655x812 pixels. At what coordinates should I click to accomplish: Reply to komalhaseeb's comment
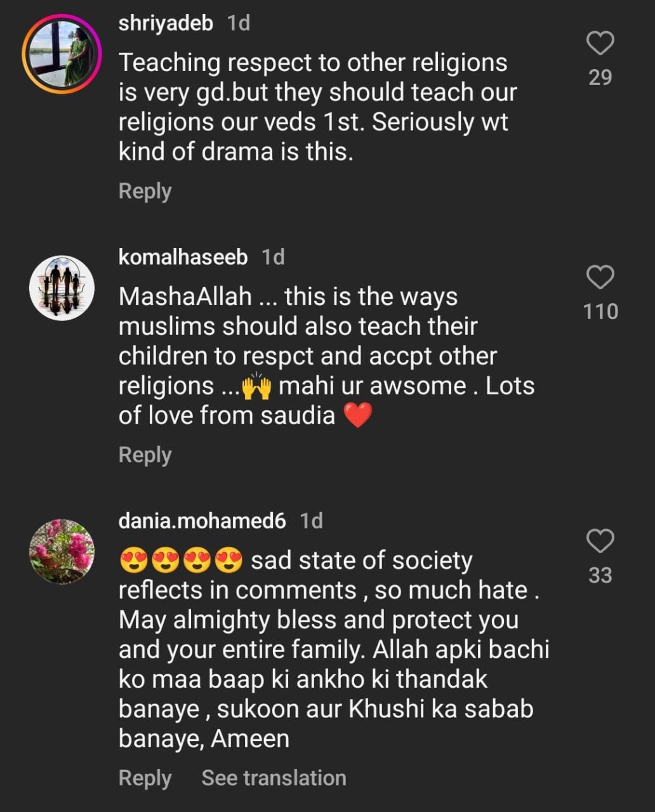point(145,455)
